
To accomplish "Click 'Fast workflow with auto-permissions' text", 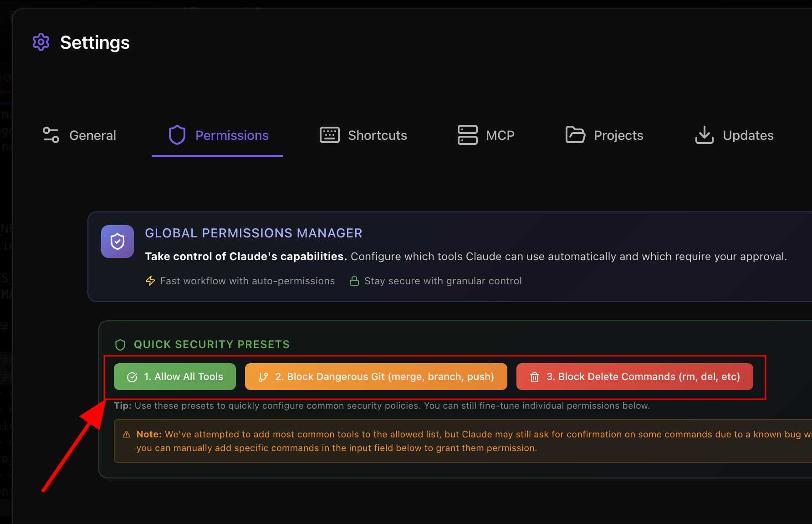I will (x=248, y=281).
